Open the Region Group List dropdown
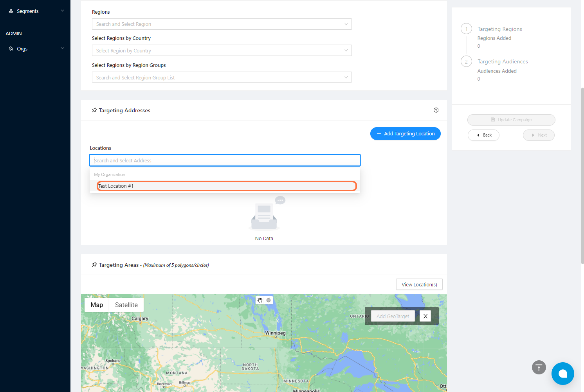The image size is (584, 392). 222,77
